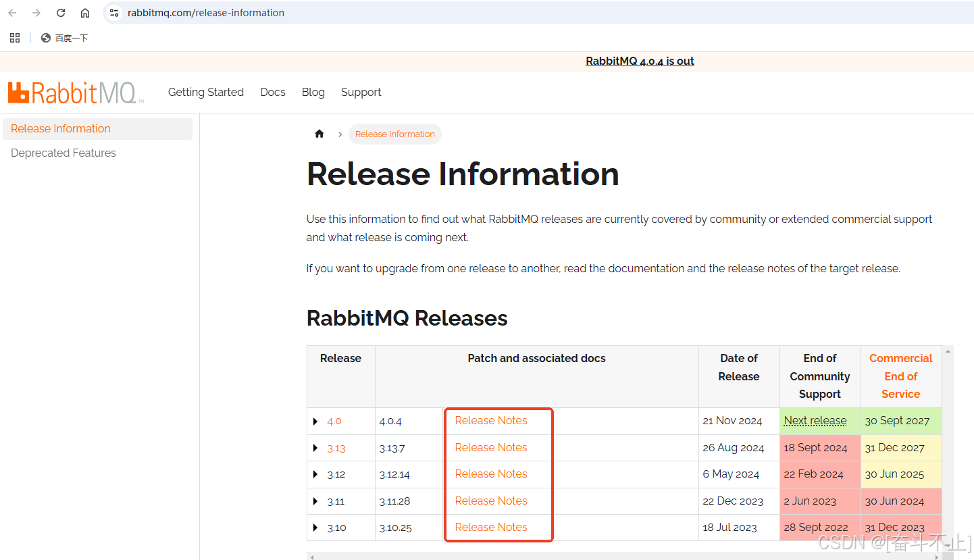This screenshot has width=974, height=560.
Task: Click the 2 Jun 2023 cell
Action: [x=820, y=501]
